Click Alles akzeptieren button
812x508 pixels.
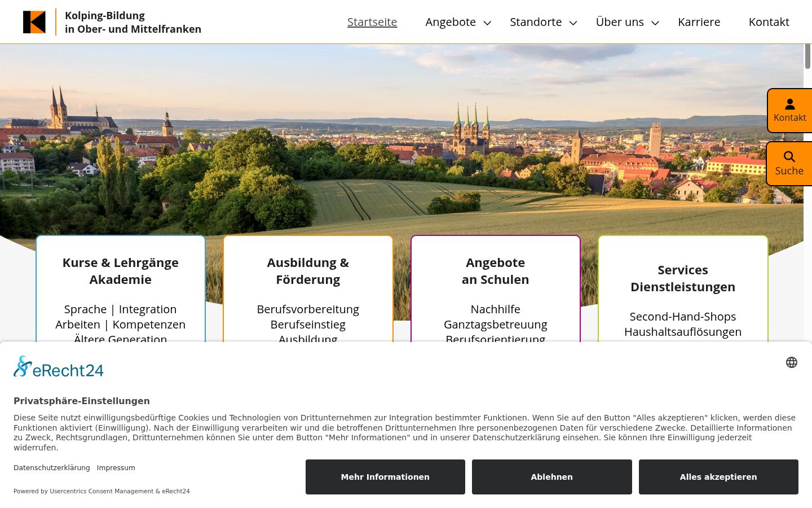[718, 477]
